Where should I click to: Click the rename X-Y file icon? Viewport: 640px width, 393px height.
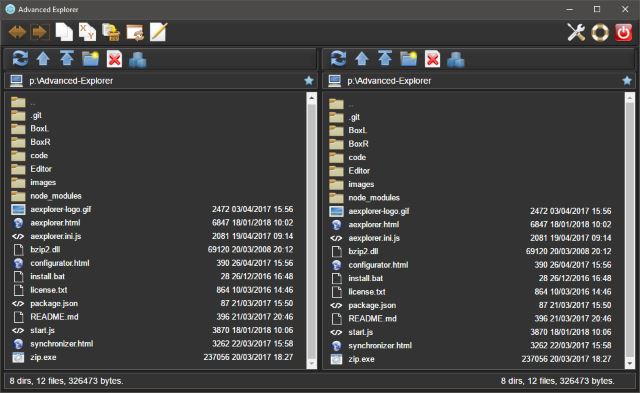click(x=87, y=32)
